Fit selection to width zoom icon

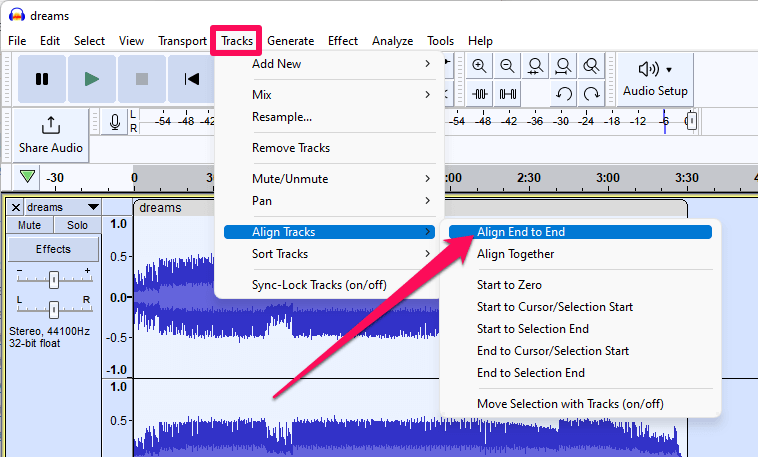pos(535,66)
